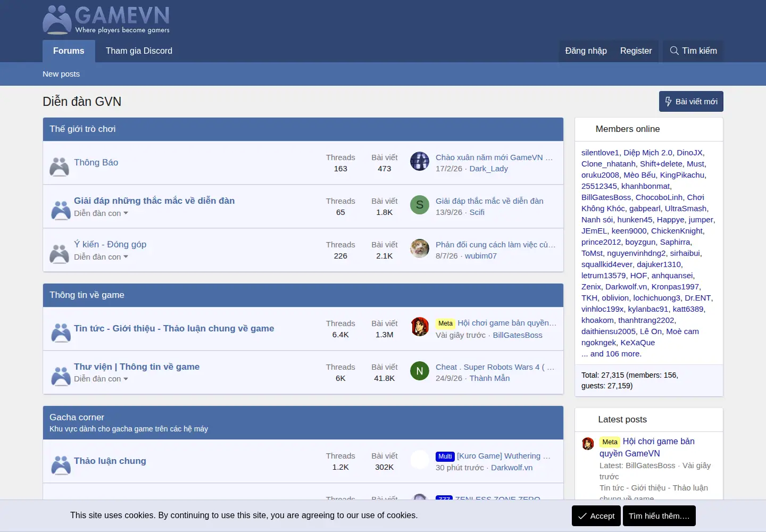Click Đăng nhập to log in
Screen dimensions: 766x532
[586, 51]
